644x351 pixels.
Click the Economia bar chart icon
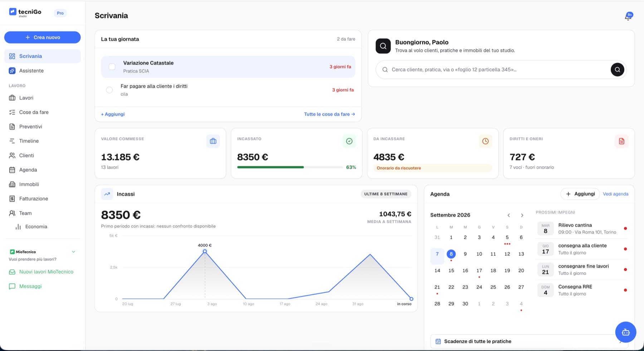tap(18, 227)
